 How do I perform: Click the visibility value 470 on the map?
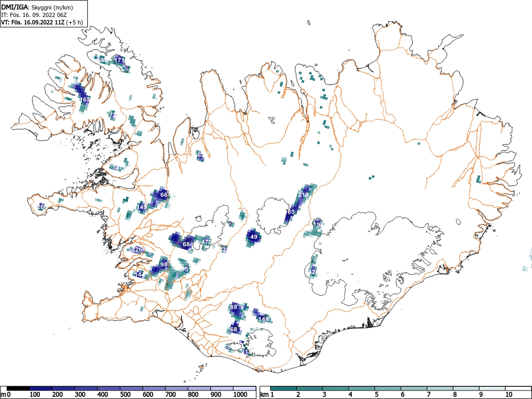click(x=206, y=242)
